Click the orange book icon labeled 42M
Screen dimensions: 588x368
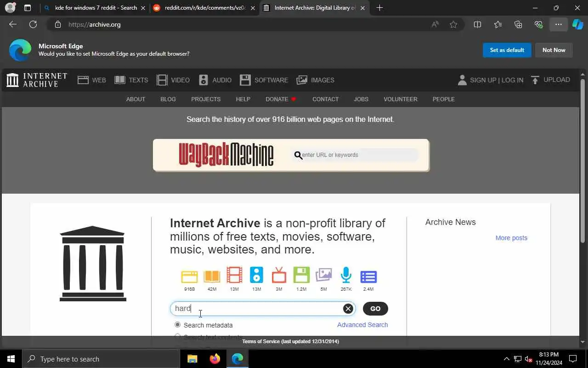[x=212, y=276]
